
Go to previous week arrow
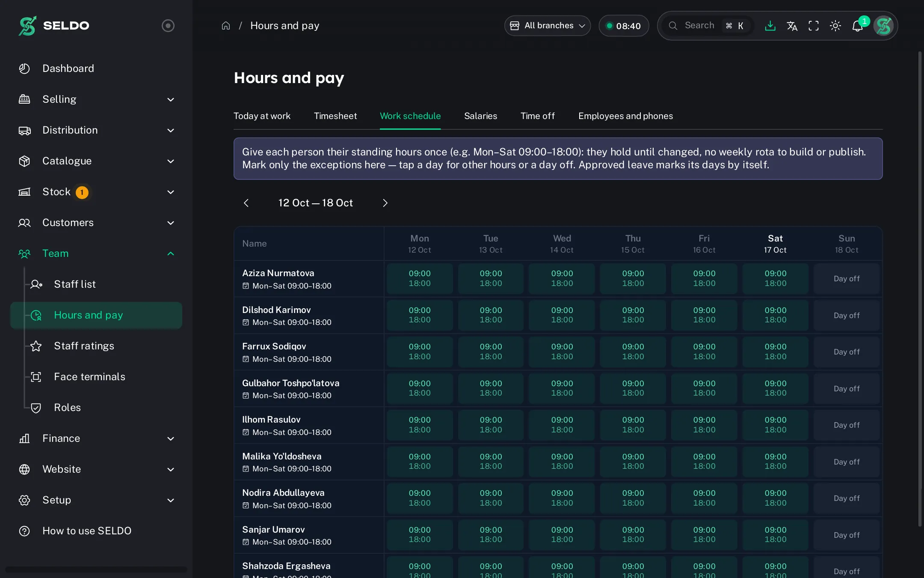coord(246,203)
